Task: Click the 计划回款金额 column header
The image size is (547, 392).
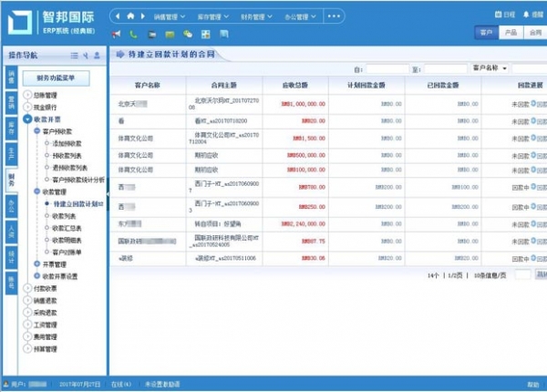Action: pyautogui.click(x=366, y=85)
